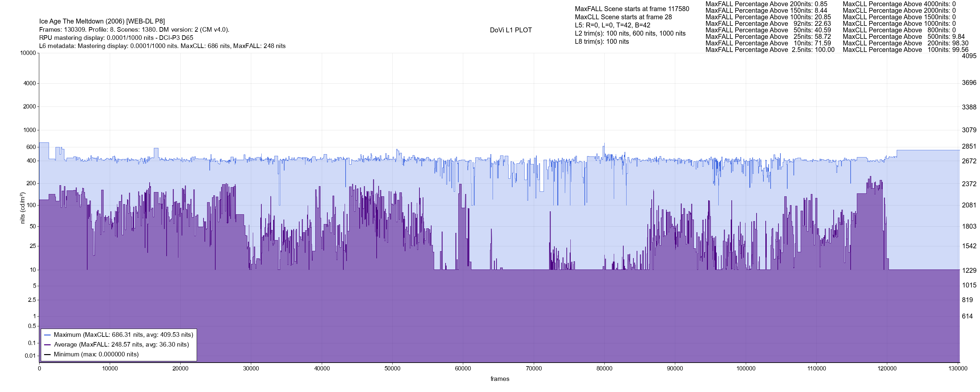Click the nits (cd/m²) y-axis label

point(23,208)
